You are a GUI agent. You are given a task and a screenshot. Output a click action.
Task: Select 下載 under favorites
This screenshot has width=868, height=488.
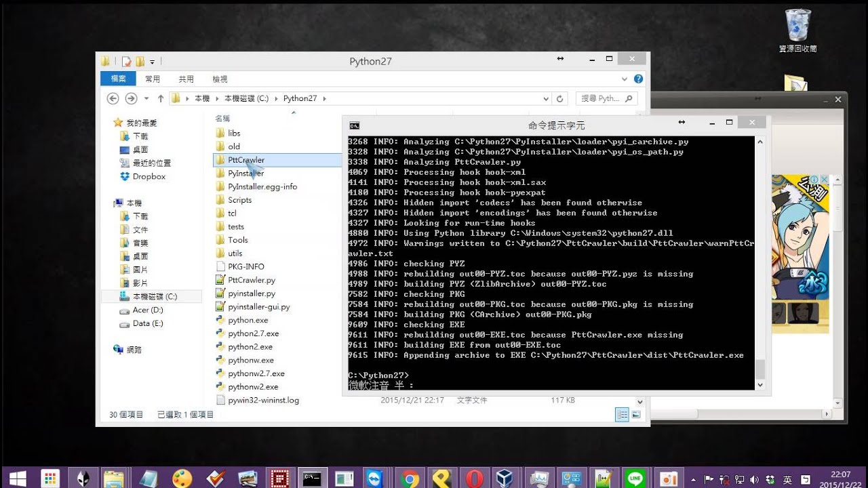click(x=140, y=136)
